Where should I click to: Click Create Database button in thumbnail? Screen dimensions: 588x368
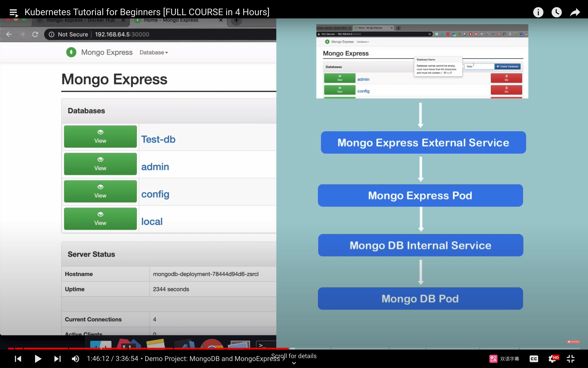click(507, 66)
